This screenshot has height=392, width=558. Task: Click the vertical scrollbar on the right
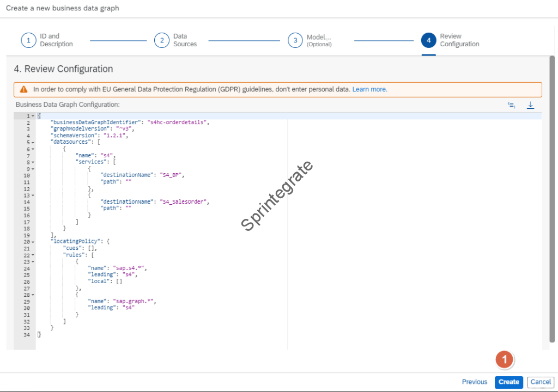pos(552,201)
